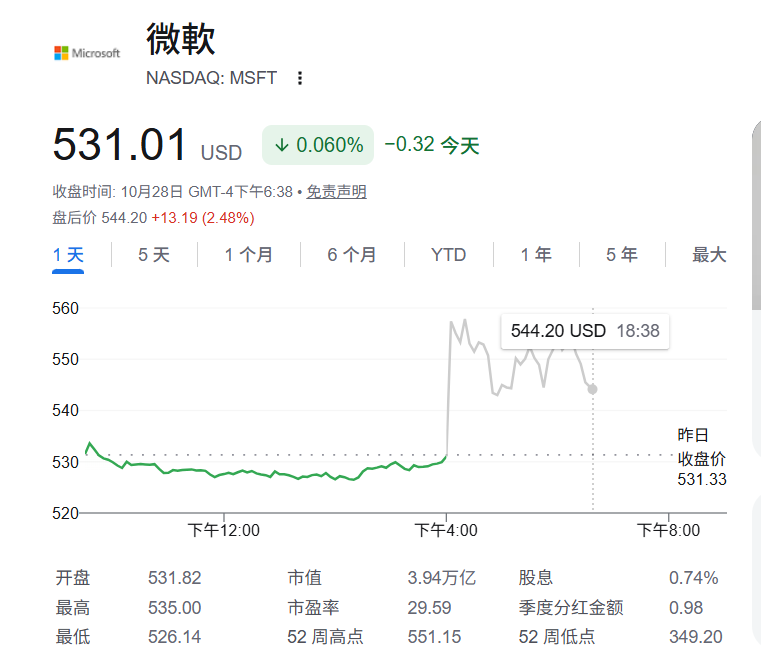Click the 531.01 current price
761x657 pixels.
pos(120,145)
